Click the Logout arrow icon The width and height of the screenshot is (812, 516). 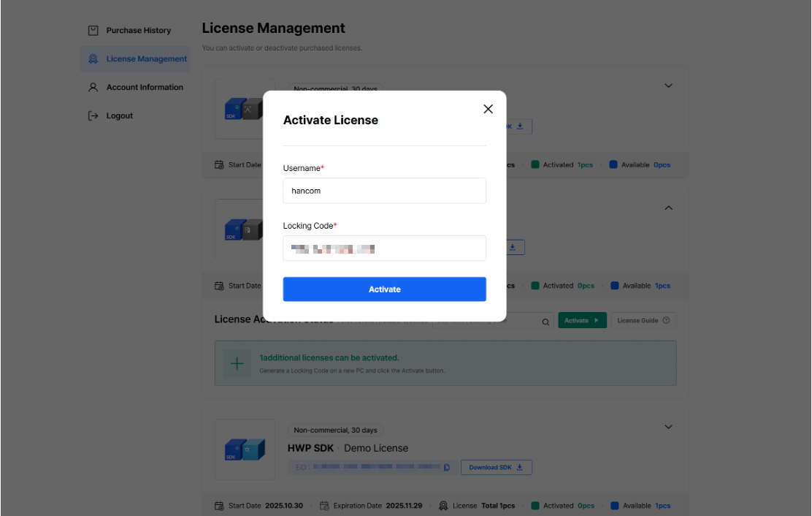coord(92,115)
